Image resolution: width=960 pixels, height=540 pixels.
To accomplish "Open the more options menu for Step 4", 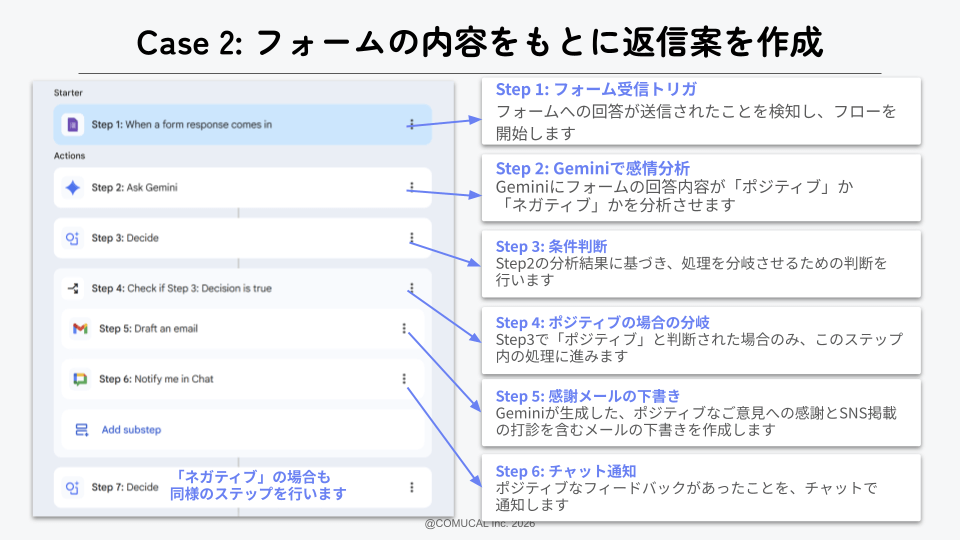I will coord(411,288).
